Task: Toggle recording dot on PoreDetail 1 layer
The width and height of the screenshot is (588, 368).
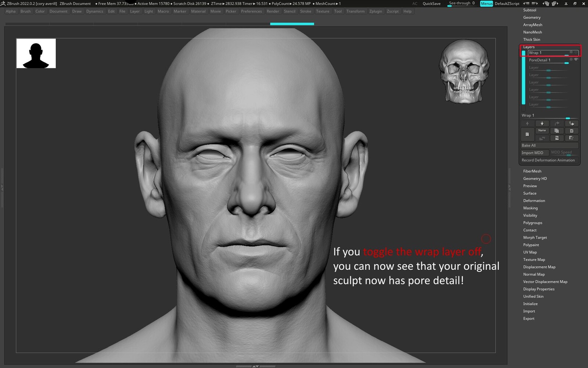Action: click(x=571, y=59)
